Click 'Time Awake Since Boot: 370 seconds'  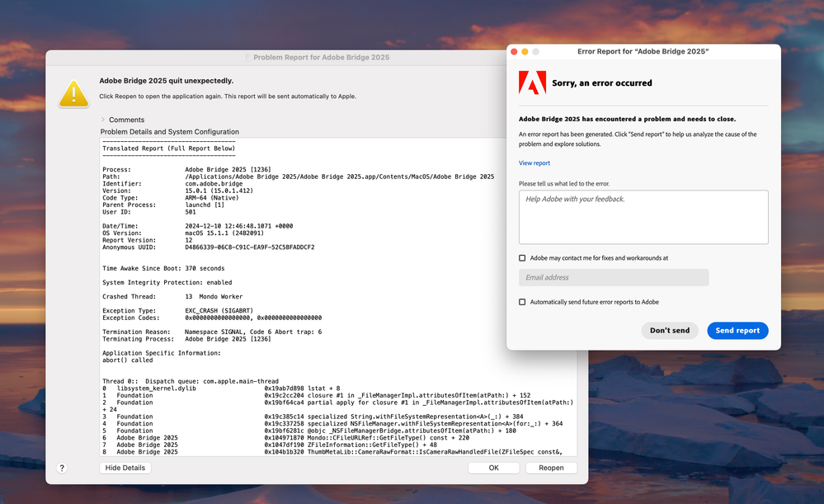click(163, 269)
